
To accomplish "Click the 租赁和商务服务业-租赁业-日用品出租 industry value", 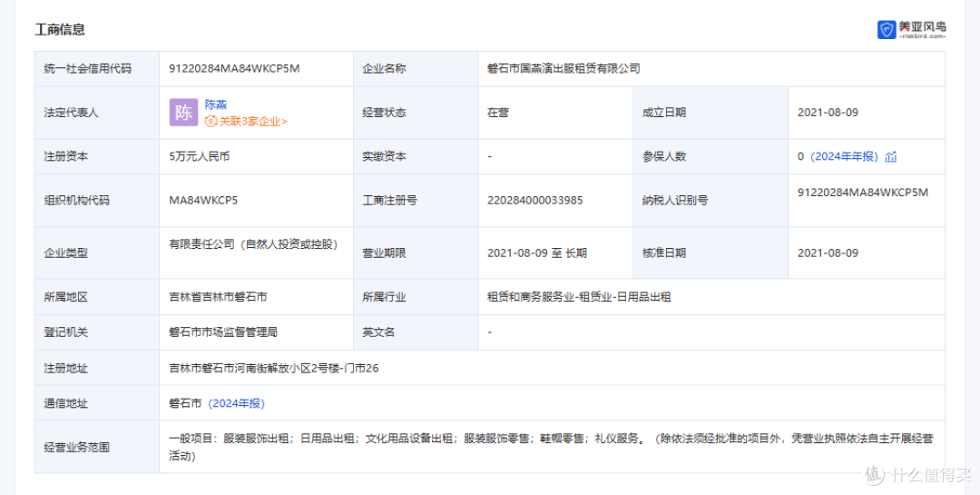I will pyautogui.click(x=579, y=297).
